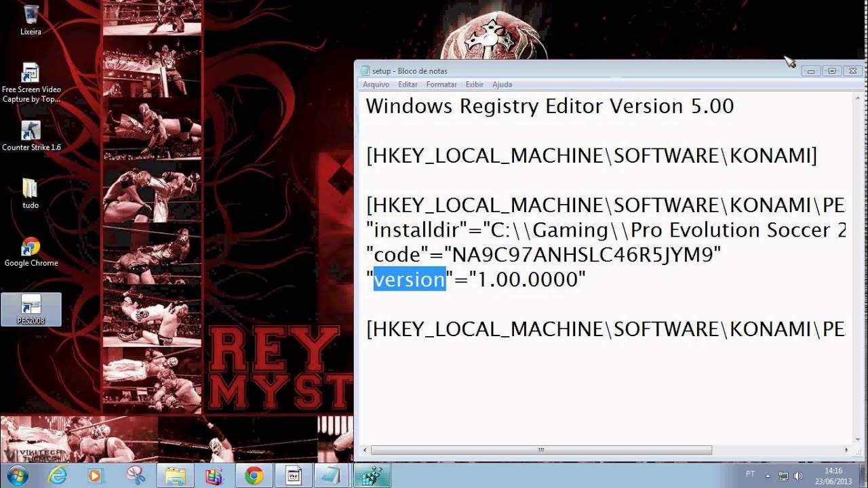Click the Show desktop strip
The image size is (868, 488).
click(863, 476)
